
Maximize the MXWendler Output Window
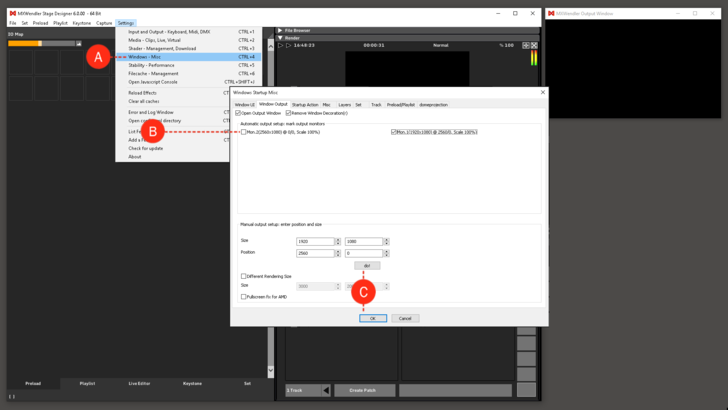[x=695, y=13]
